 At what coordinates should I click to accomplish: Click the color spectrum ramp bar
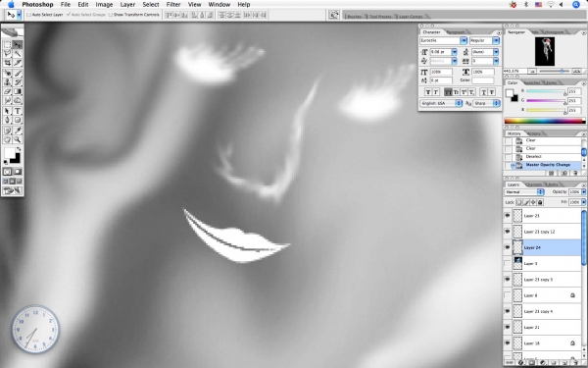click(545, 121)
